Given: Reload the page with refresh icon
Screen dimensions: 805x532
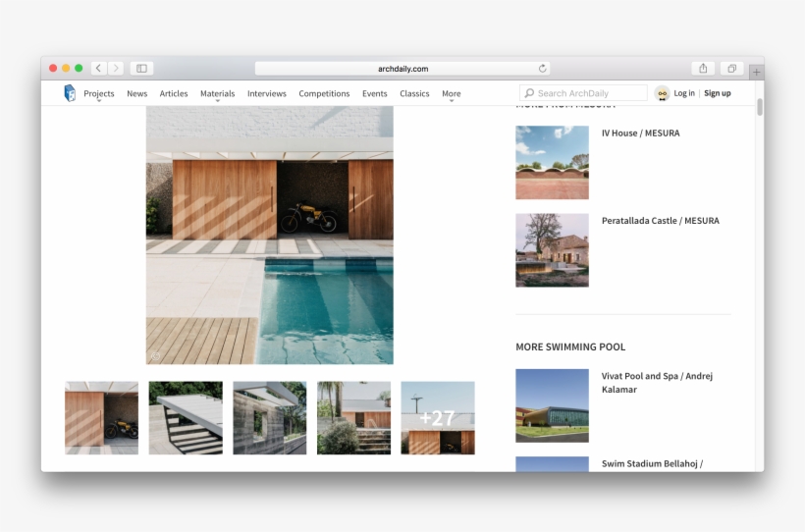Looking at the screenshot, I should (542, 69).
